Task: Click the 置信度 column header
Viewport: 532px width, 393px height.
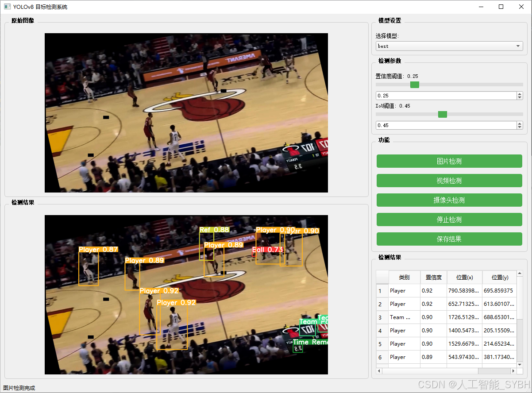Action: [x=433, y=277]
